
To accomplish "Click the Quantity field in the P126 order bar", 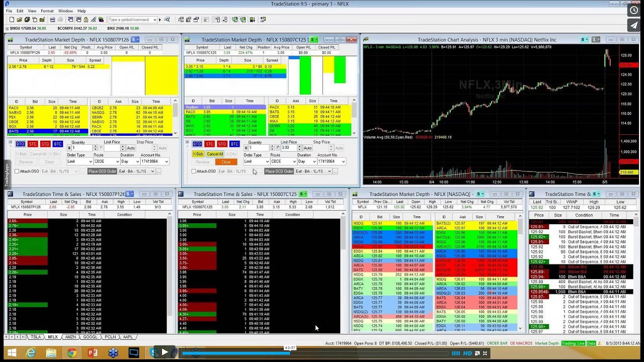I will click(82, 148).
